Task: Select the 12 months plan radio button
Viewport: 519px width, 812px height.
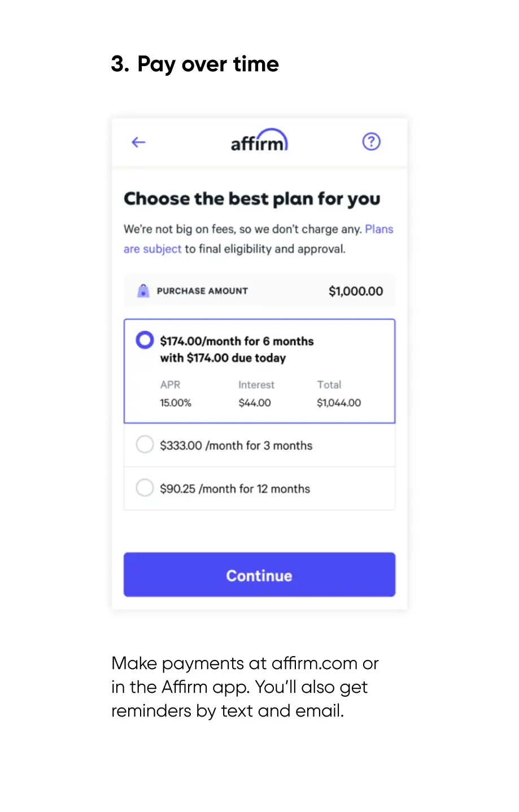Action: click(x=145, y=488)
